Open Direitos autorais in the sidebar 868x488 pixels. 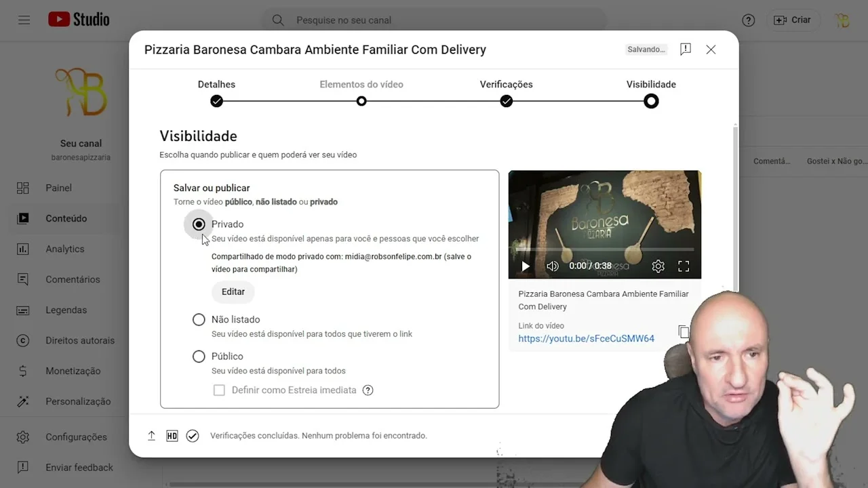click(81, 340)
